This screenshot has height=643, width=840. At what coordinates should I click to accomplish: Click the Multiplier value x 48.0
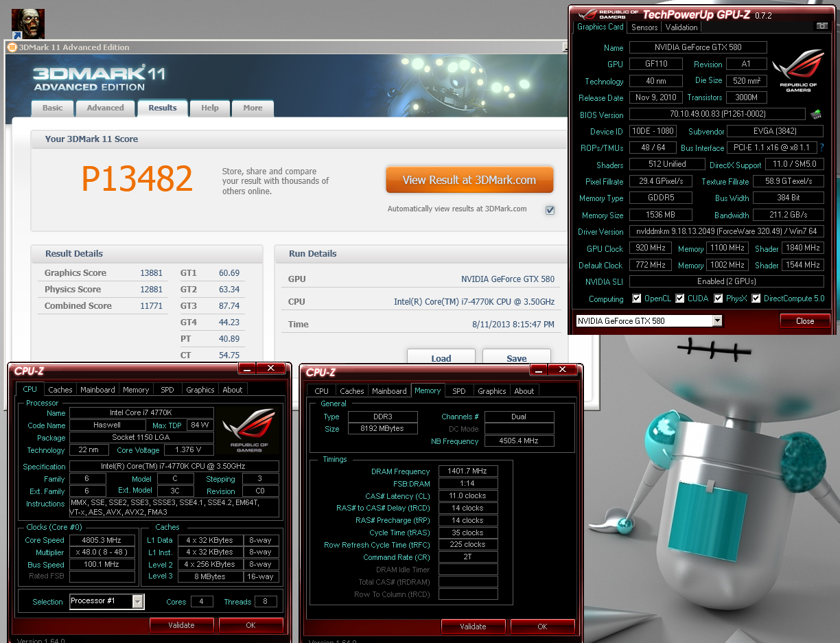pyautogui.click(x=102, y=552)
